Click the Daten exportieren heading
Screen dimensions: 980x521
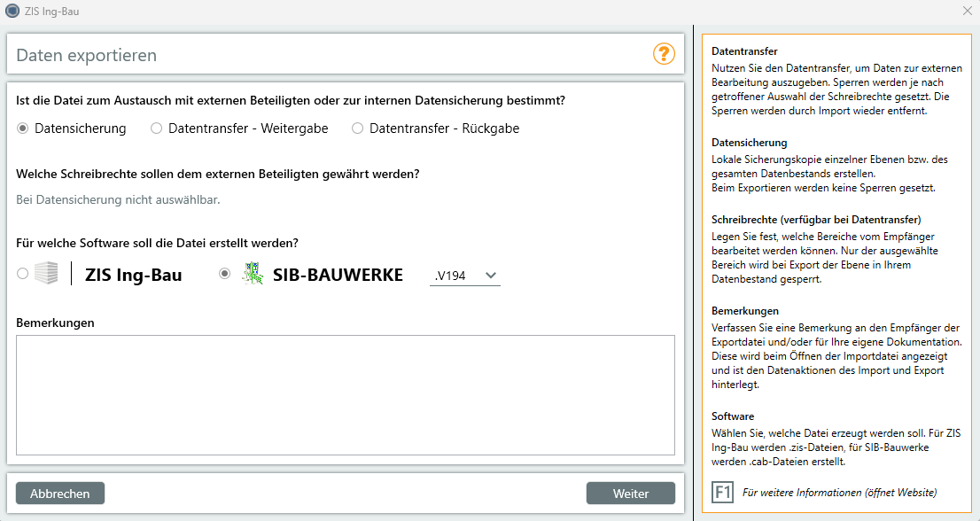86,55
